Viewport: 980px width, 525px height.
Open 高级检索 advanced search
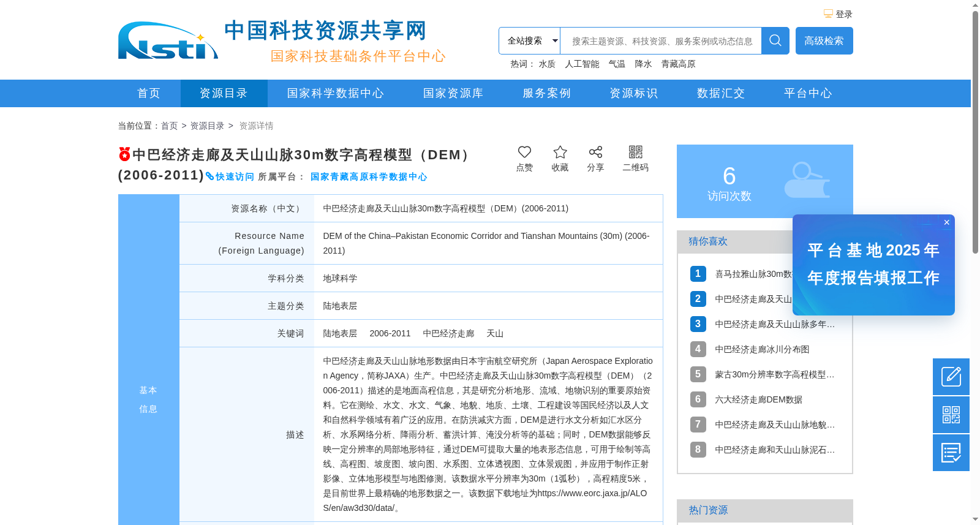824,40
